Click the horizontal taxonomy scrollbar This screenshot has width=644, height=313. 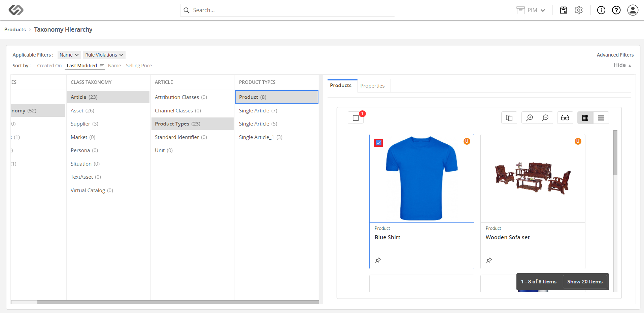[178, 302]
